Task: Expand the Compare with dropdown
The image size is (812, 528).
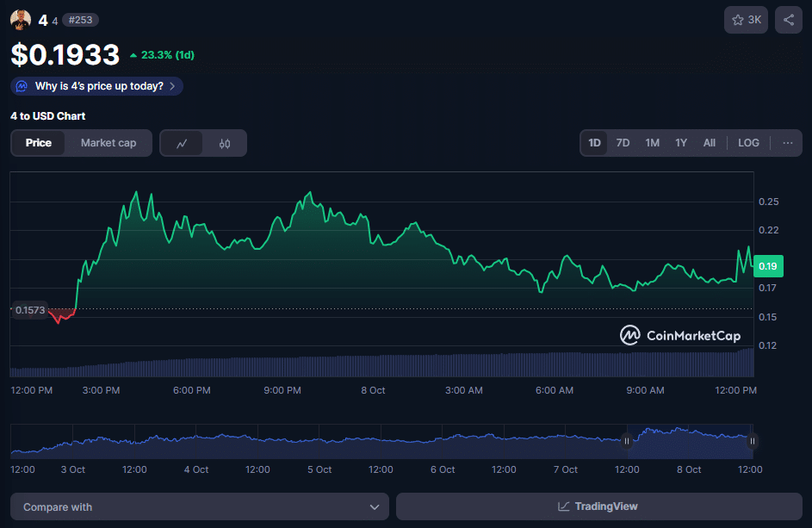Action: 199,506
